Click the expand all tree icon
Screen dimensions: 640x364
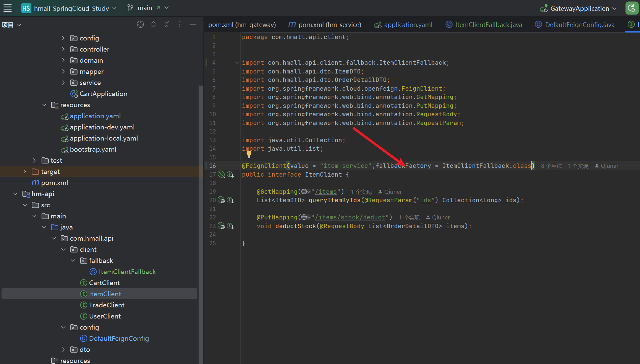tap(154, 24)
